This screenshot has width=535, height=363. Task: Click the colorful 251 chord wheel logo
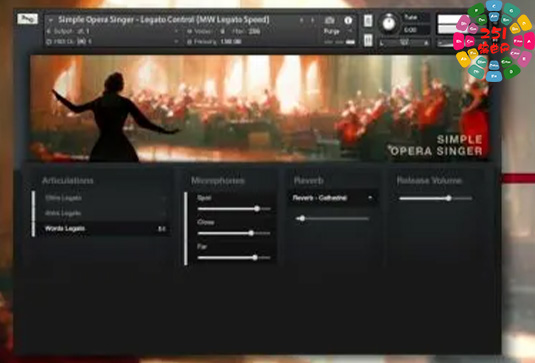pyautogui.click(x=494, y=41)
